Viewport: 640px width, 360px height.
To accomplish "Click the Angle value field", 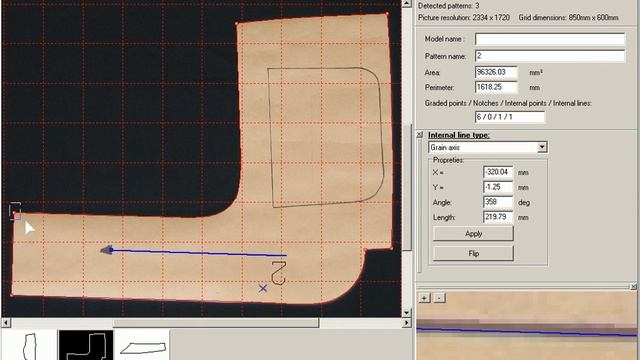I will 498,202.
